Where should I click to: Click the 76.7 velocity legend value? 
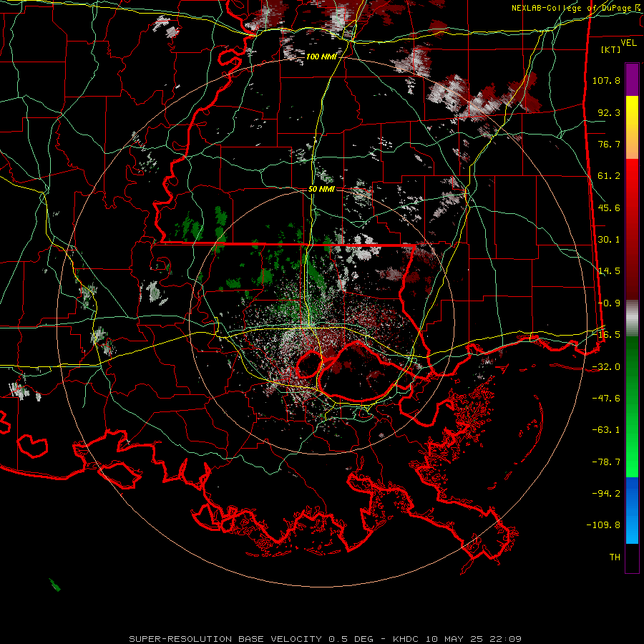(x=609, y=144)
